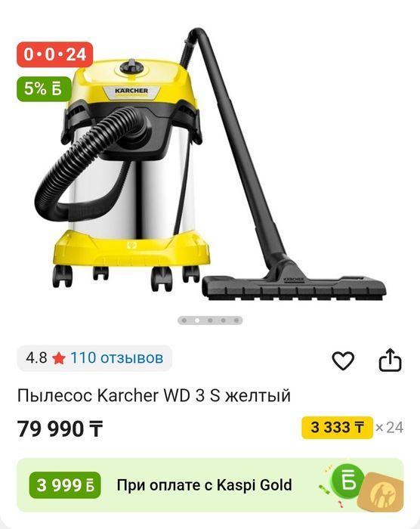The width and height of the screenshot is (420, 529).
Task: Tap the Kaspi bonus coin icon
Action: 348,481
